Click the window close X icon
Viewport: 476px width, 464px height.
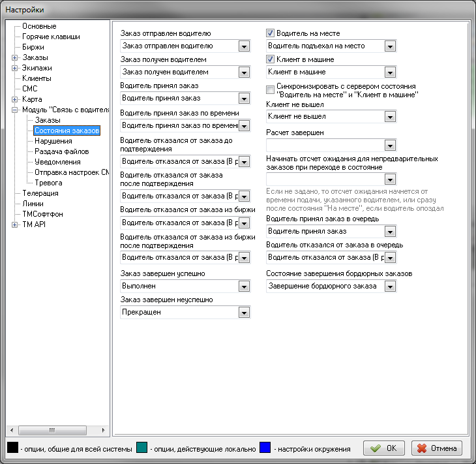click(460, 8)
